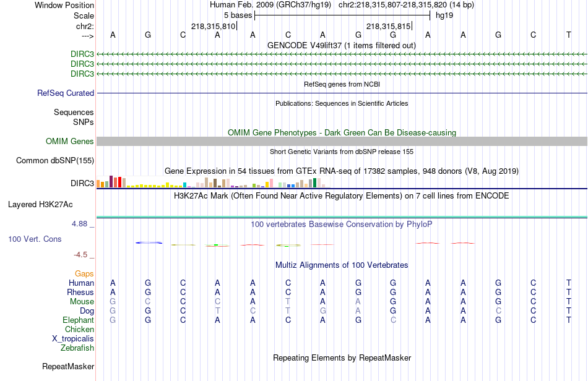Click the Rhesus species label
Image resolution: width=588 pixels, height=381 pixels.
[80, 292]
